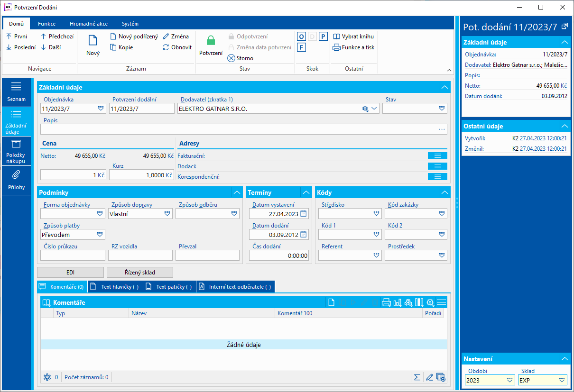Open Stav dropdown
The height and width of the screenshot is (392, 574).
[442, 109]
